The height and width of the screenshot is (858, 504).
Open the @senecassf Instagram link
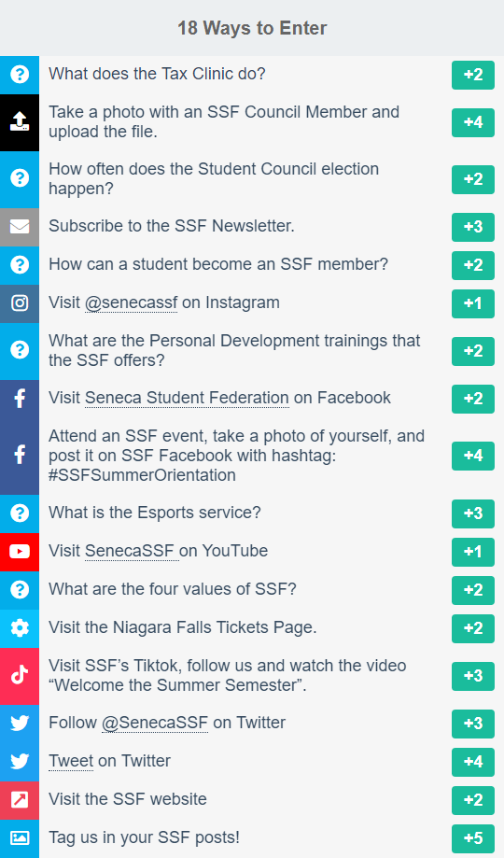[x=132, y=302]
